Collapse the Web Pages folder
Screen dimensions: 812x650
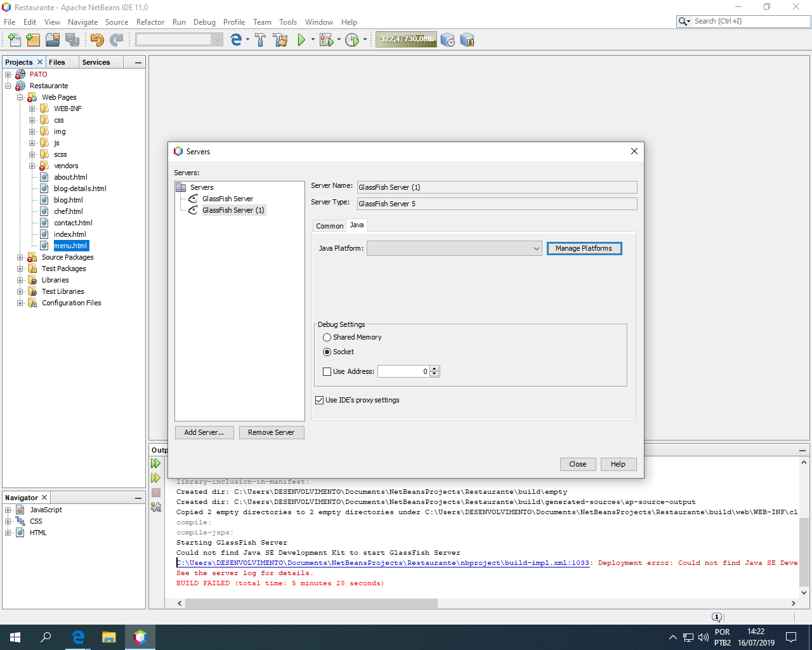[x=20, y=98]
